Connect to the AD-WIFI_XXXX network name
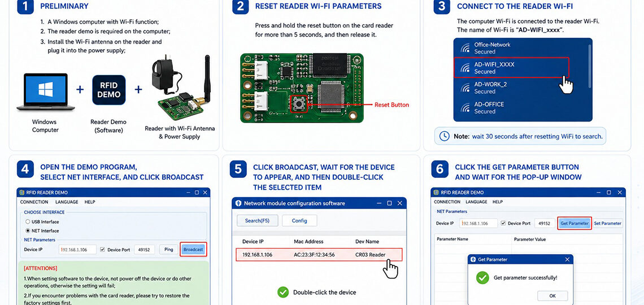This screenshot has height=305, width=644. point(494,64)
